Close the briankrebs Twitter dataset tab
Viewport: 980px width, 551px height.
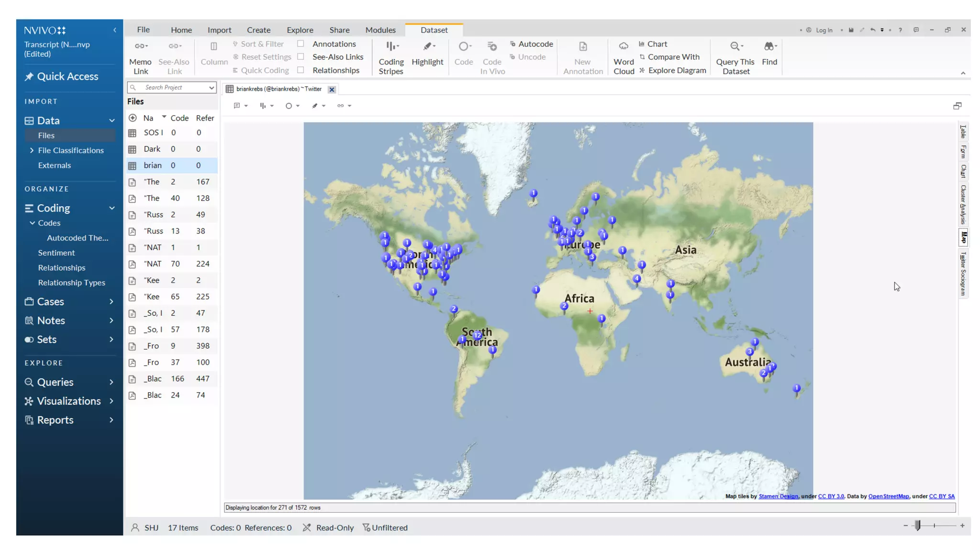(332, 89)
